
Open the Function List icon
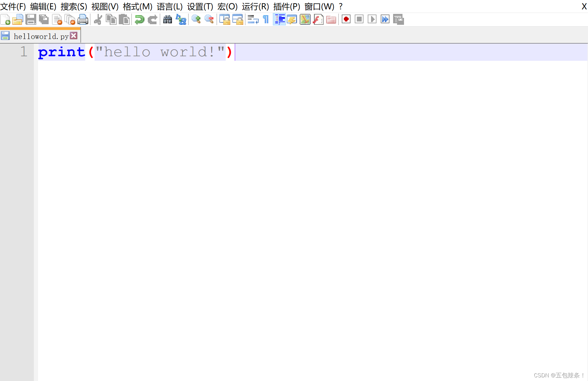pos(318,20)
